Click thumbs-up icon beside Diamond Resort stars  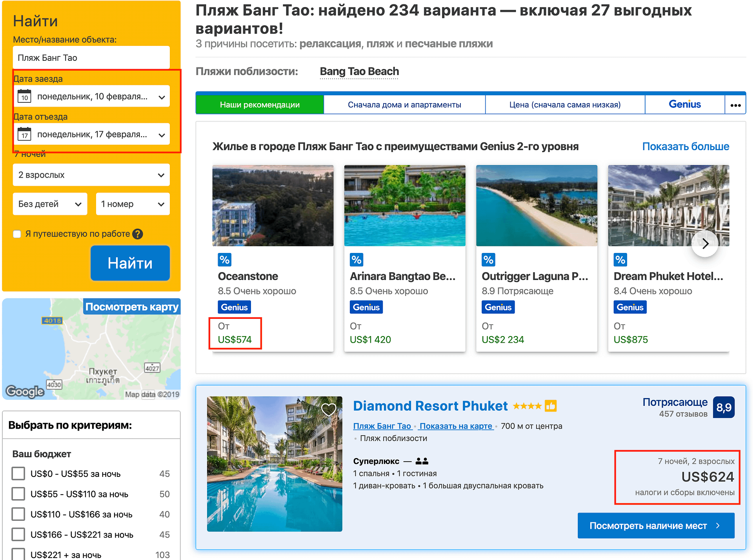551,406
